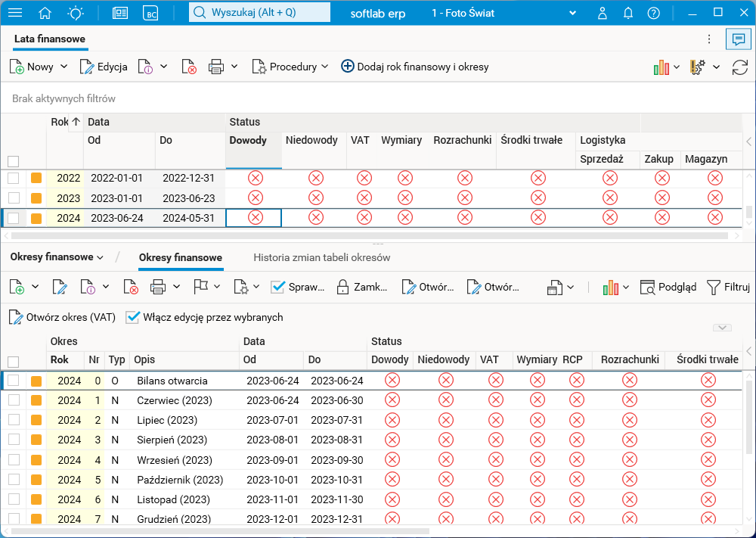Click the Edycja button
Image resolution: width=756 pixels, height=538 pixels.
pyautogui.click(x=104, y=67)
